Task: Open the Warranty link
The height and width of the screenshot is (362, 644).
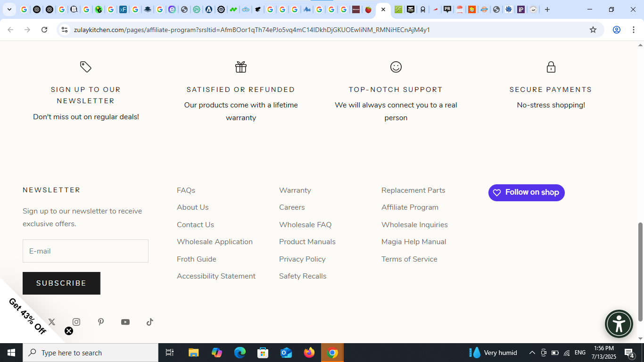Action: coord(295,190)
